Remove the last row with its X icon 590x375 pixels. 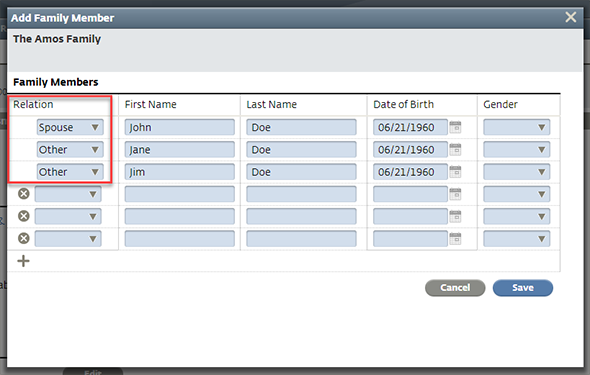tap(24, 238)
